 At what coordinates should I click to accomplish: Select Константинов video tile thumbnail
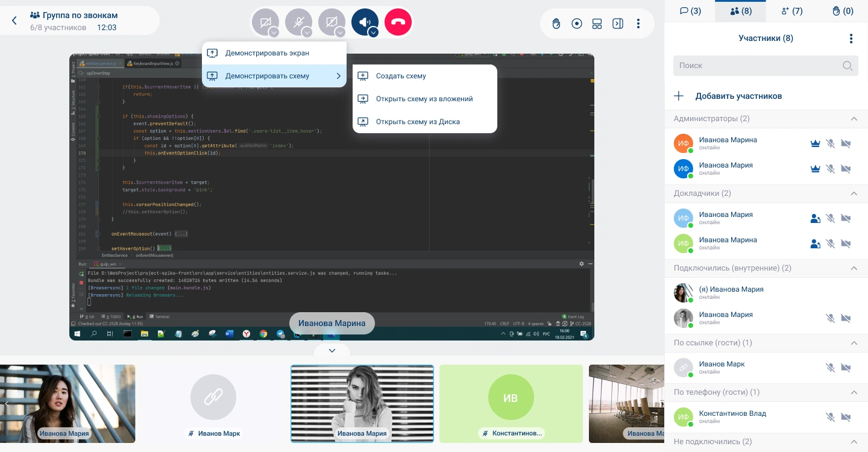click(511, 403)
